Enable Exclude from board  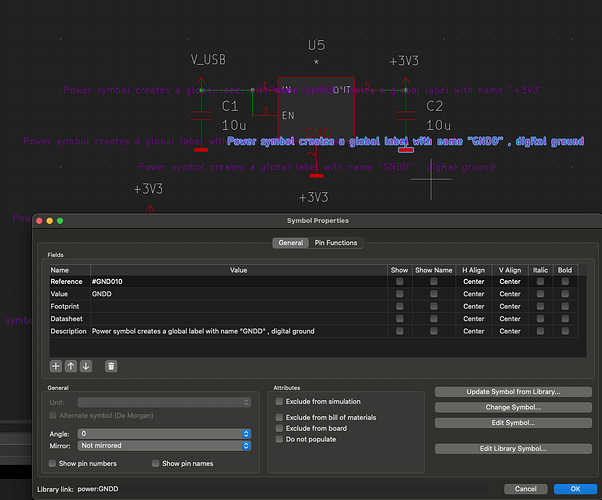click(x=280, y=428)
